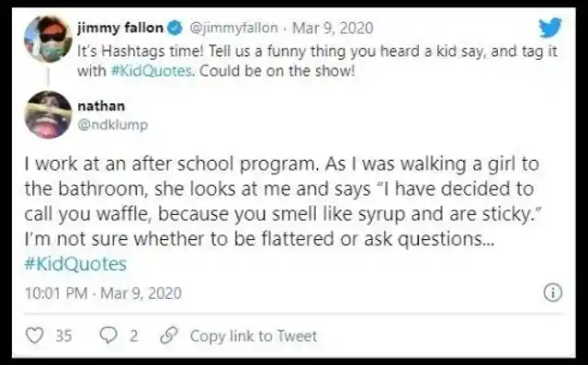588x365 pixels.
Task: Open nathan's profile picture
Action: coord(48,115)
